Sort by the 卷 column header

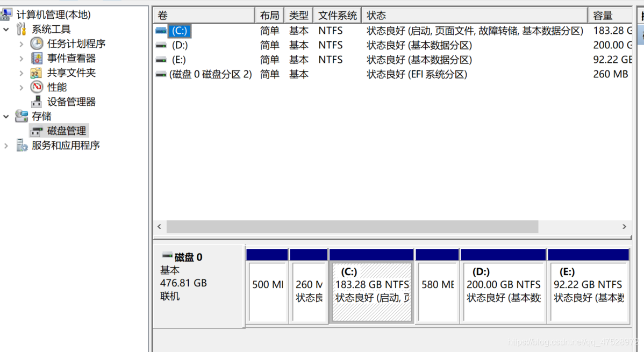[x=204, y=16]
